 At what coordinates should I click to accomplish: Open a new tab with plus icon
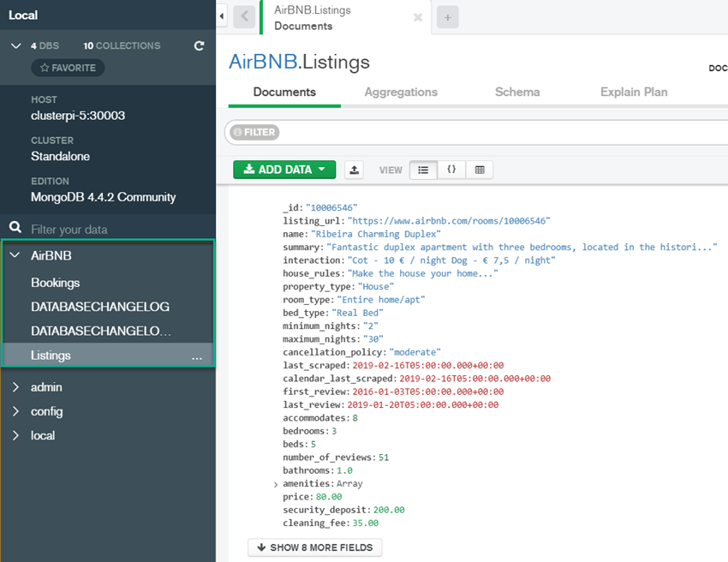447,17
